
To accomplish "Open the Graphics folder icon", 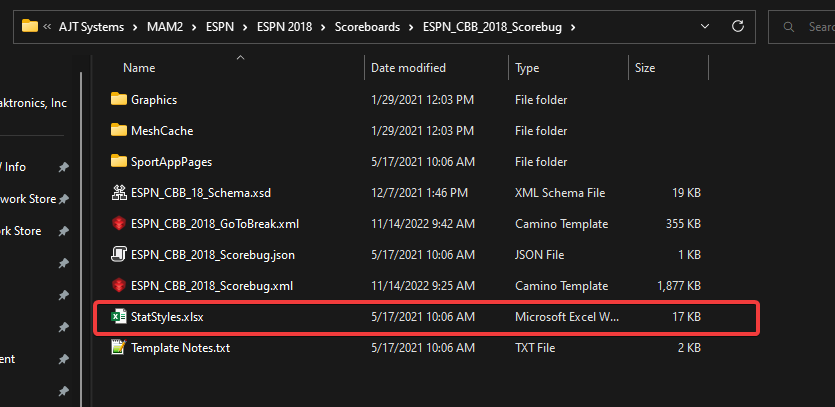I will [119, 100].
